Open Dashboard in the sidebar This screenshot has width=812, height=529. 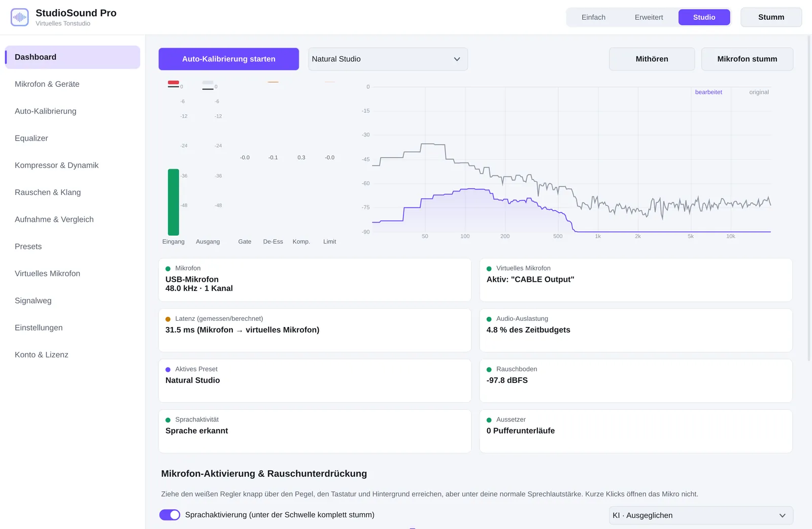pos(73,57)
